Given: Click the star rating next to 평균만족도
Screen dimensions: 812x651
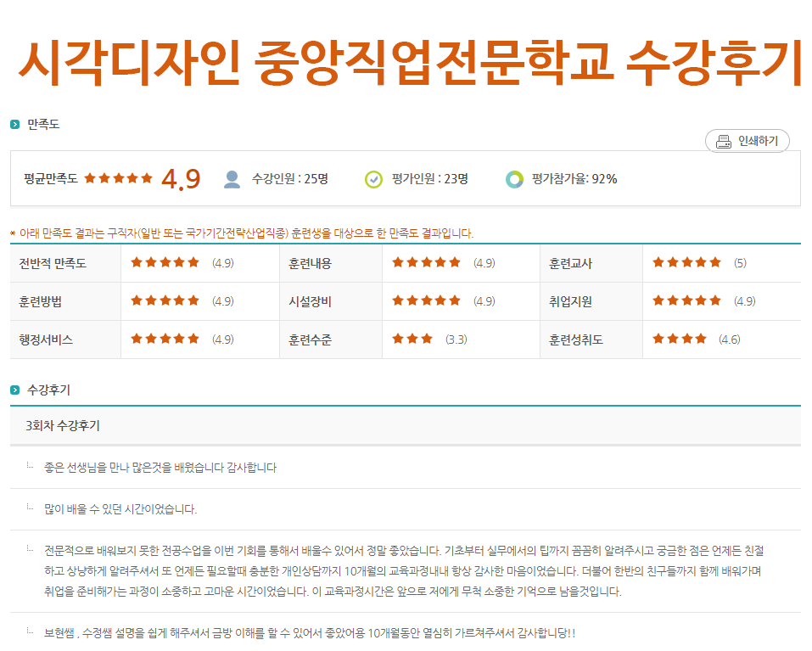Looking at the screenshot, I should point(119,179).
